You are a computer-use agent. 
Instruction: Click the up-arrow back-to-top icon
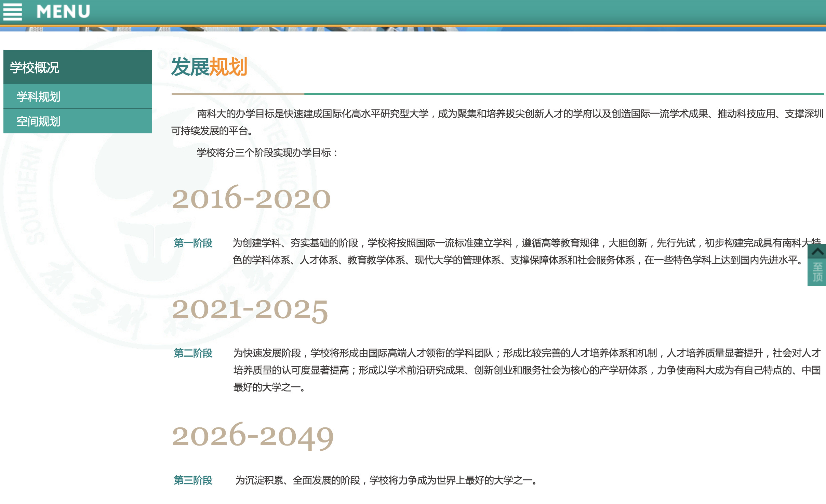pos(818,252)
